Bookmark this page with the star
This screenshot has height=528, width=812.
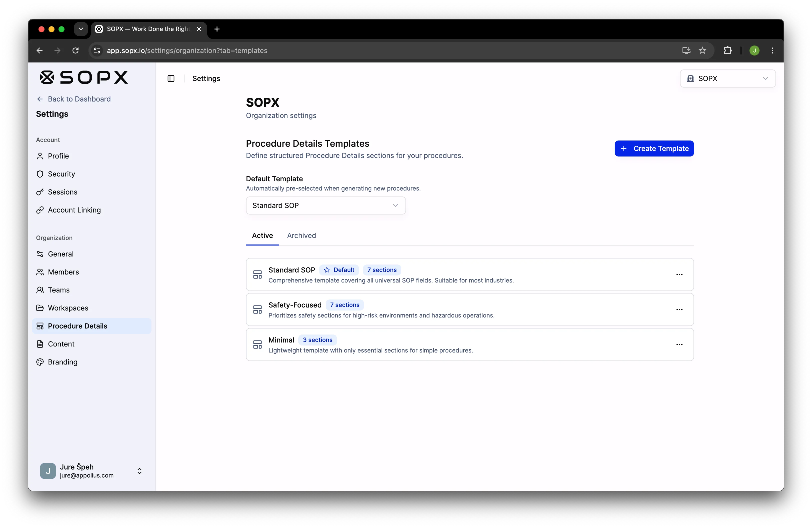click(702, 50)
